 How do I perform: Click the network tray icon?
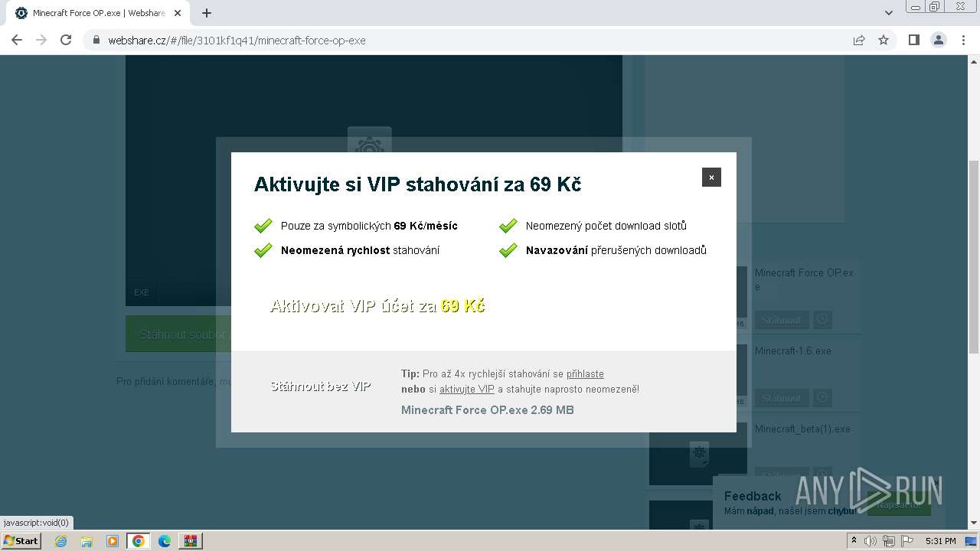(x=888, y=541)
